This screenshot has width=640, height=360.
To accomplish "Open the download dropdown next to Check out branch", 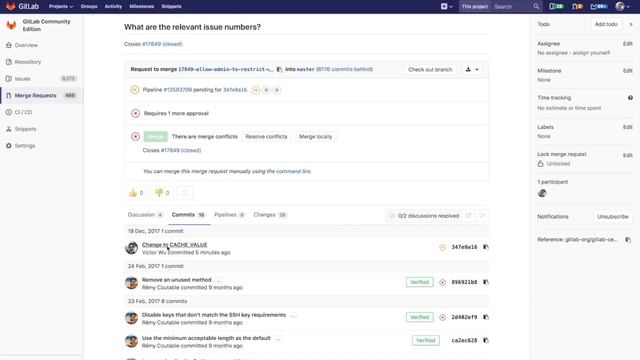I will point(472,69).
